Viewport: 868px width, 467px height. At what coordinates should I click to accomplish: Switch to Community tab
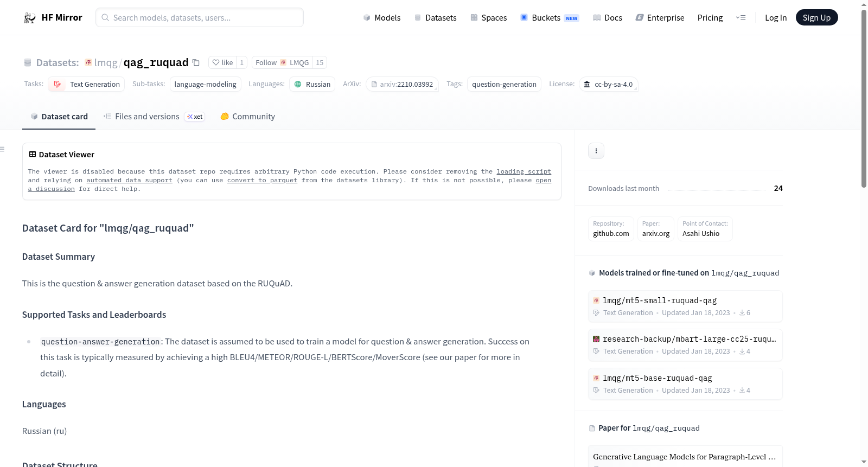click(x=248, y=117)
